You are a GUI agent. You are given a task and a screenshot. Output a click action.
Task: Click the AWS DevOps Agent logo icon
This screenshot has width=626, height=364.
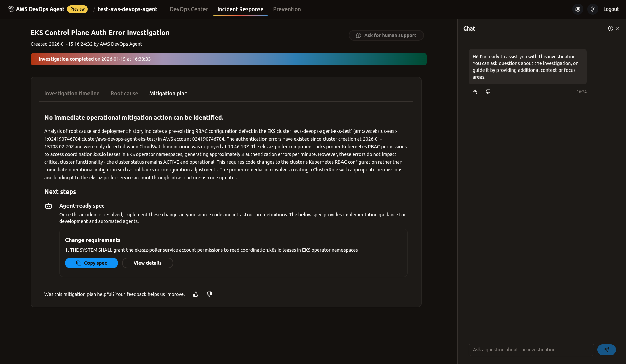(x=11, y=9)
